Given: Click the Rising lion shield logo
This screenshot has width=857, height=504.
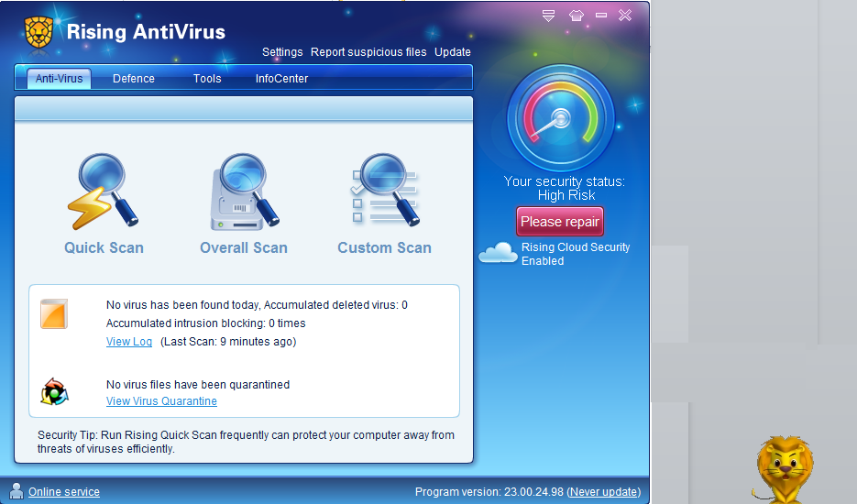Looking at the screenshot, I should [x=38, y=32].
